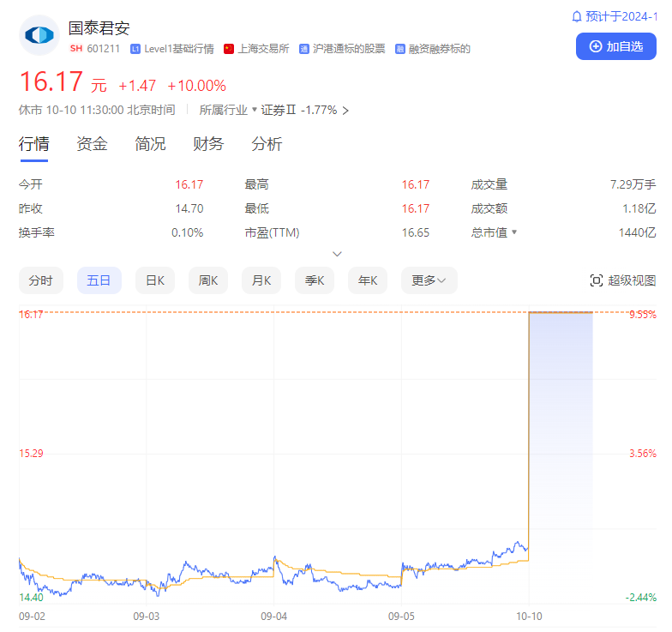
Task: Click the 沪港通标的股票 badge icon
Action: coord(304,49)
